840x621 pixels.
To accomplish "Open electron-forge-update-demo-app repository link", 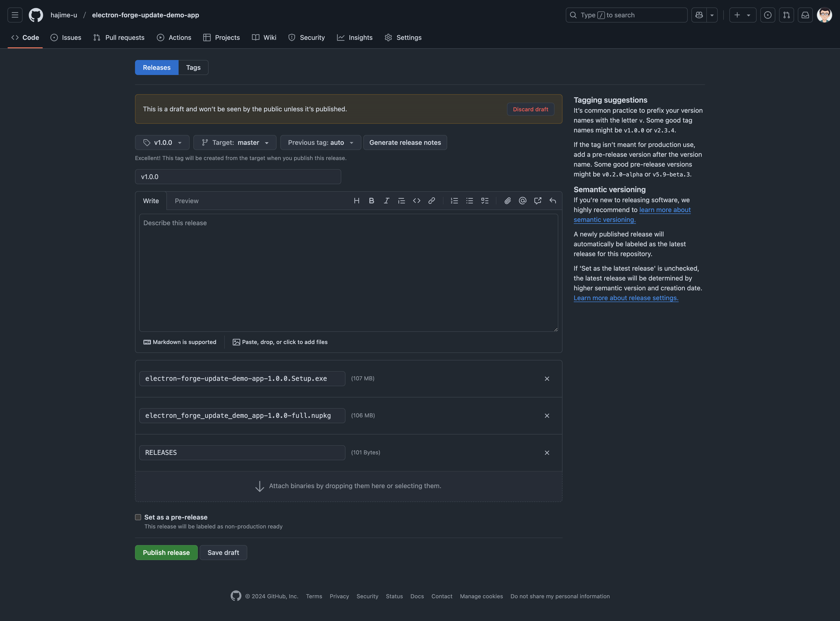I will (x=146, y=15).
